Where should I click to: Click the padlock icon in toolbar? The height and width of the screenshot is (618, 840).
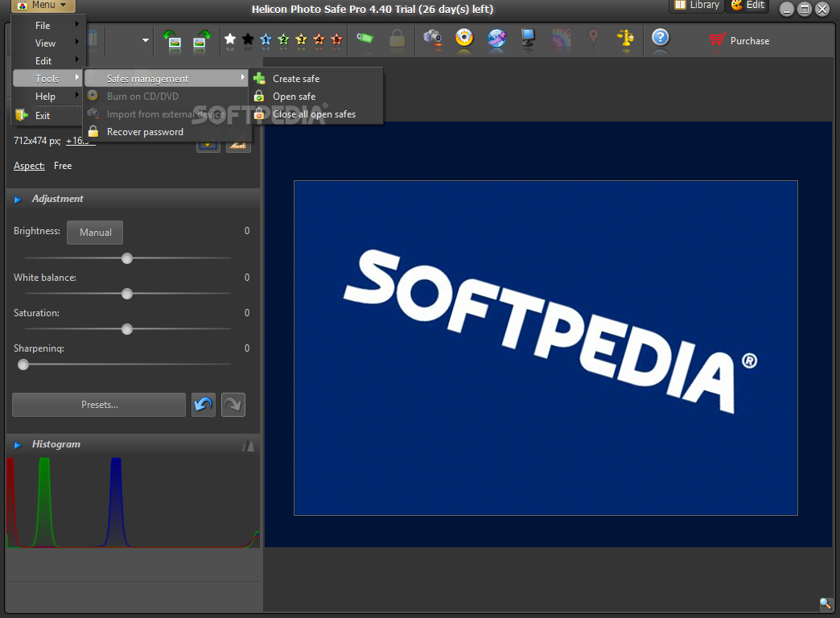pyautogui.click(x=397, y=39)
